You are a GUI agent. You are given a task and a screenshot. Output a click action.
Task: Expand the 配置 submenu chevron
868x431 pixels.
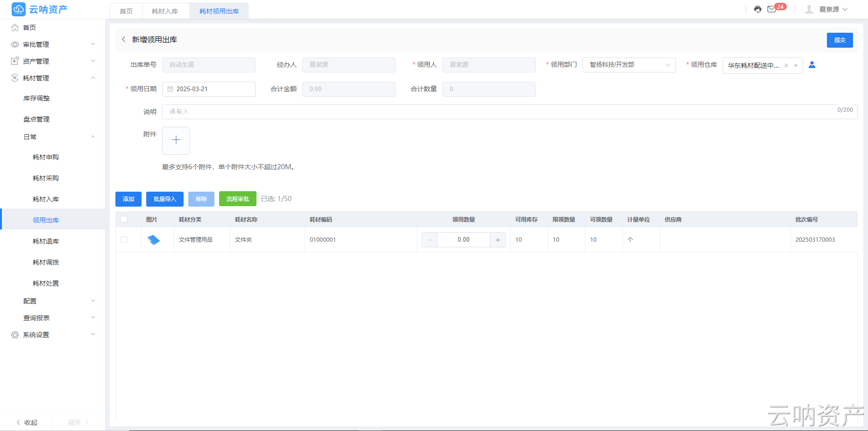point(93,301)
